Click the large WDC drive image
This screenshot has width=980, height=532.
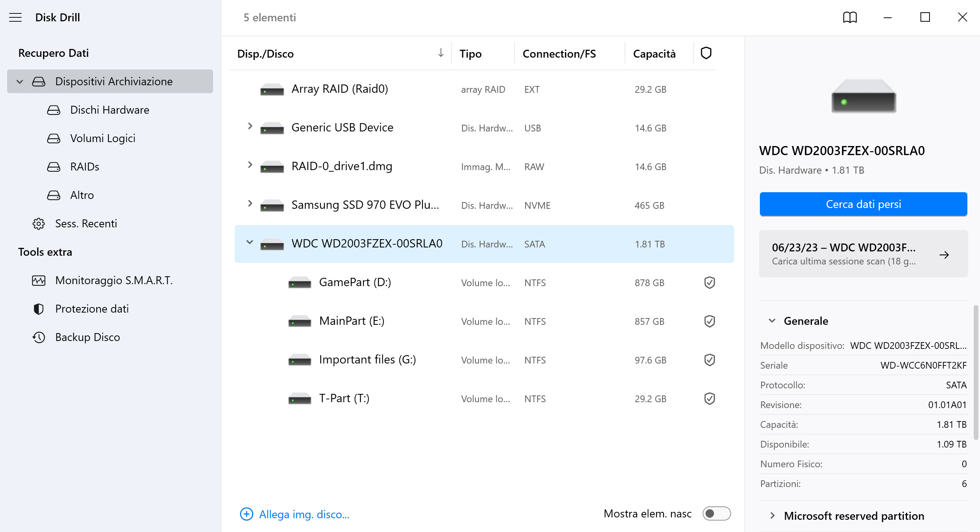pyautogui.click(x=864, y=96)
